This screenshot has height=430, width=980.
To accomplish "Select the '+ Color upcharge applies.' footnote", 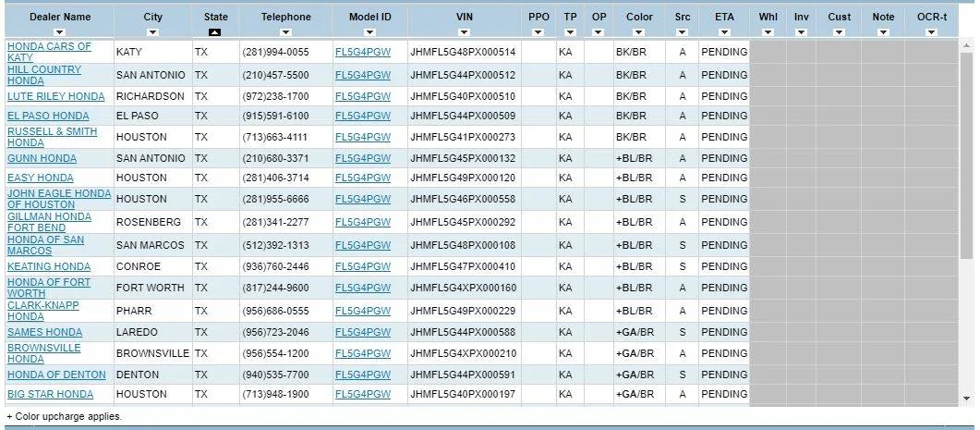I will click(65, 416).
